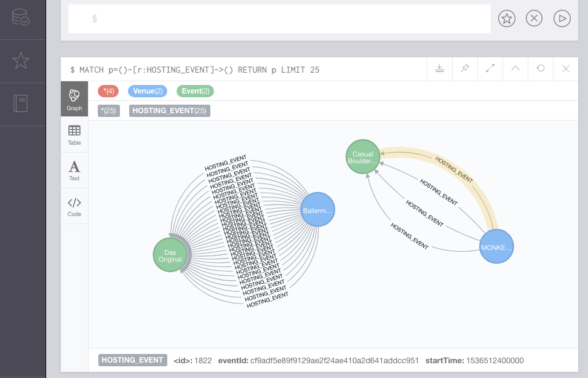Export the result with the download icon
Image resolution: width=588 pixels, height=378 pixels.
(x=440, y=69)
